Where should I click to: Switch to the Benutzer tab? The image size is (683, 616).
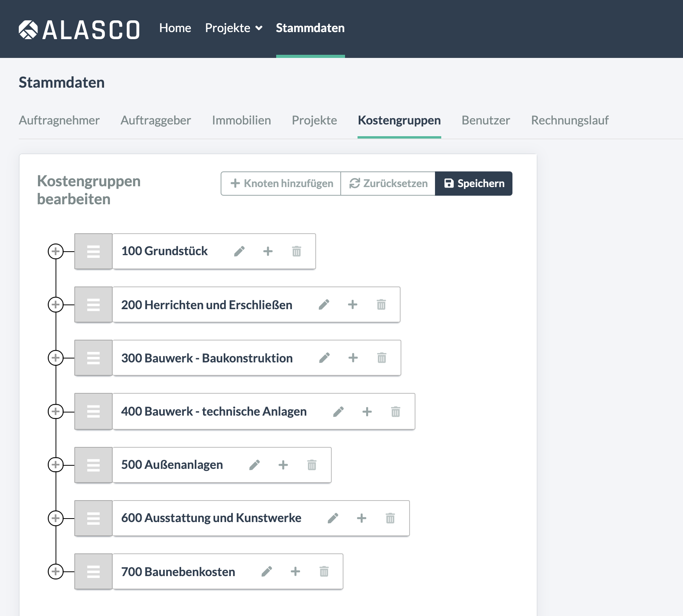pos(486,120)
